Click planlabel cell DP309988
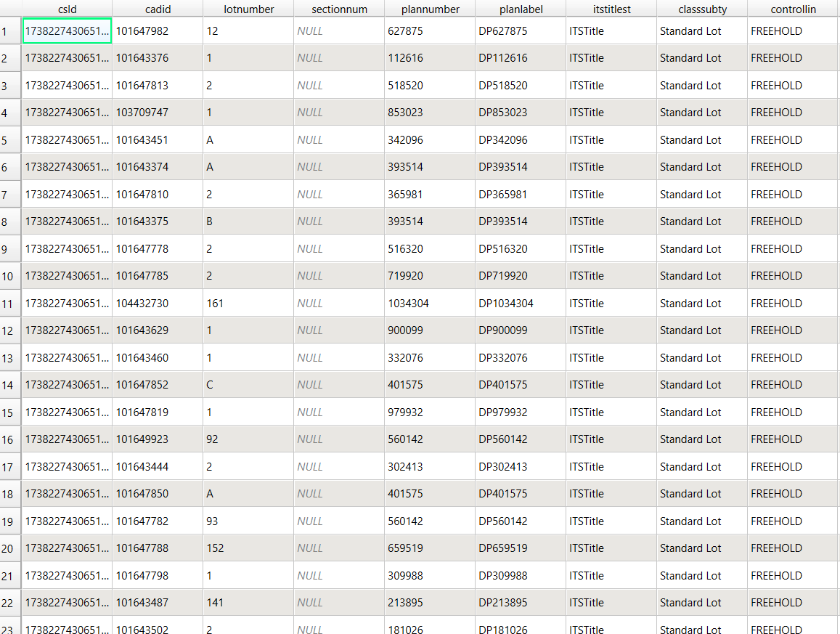Viewport: 840px width, 634px height. [x=521, y=576]
